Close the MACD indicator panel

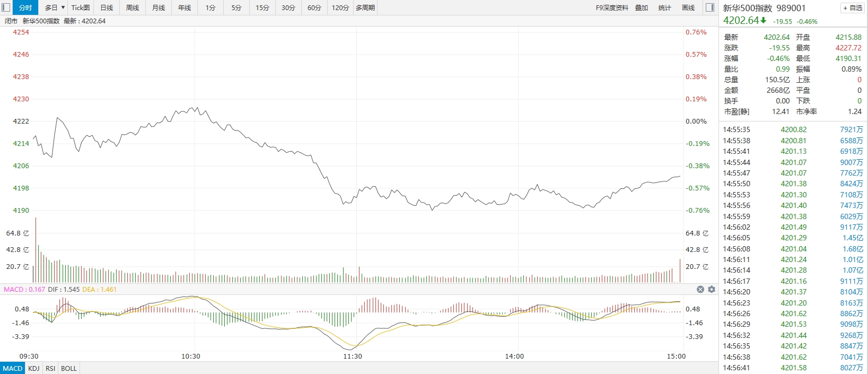click(700, 290)
